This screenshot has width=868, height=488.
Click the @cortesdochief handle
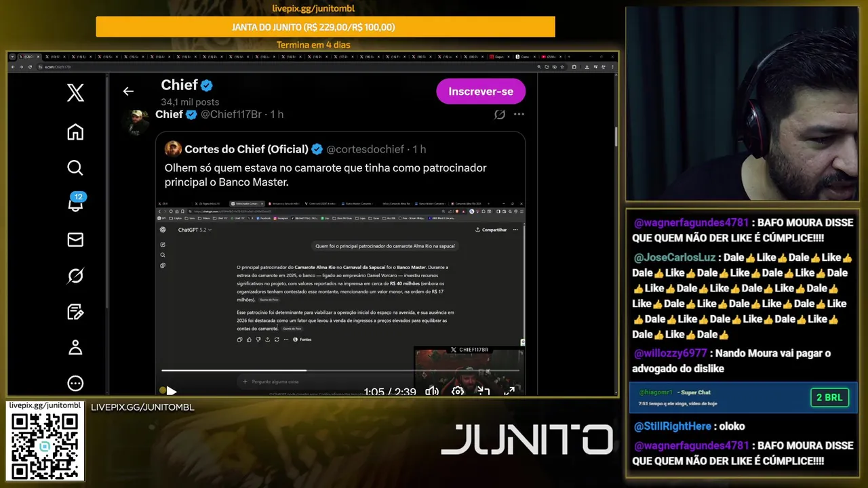(x=366, y=149)
